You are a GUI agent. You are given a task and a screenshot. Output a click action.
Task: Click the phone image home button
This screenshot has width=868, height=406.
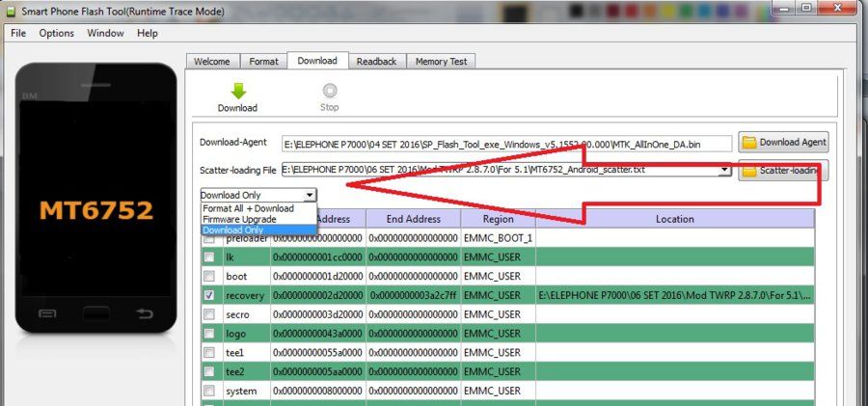click(95, 314)
